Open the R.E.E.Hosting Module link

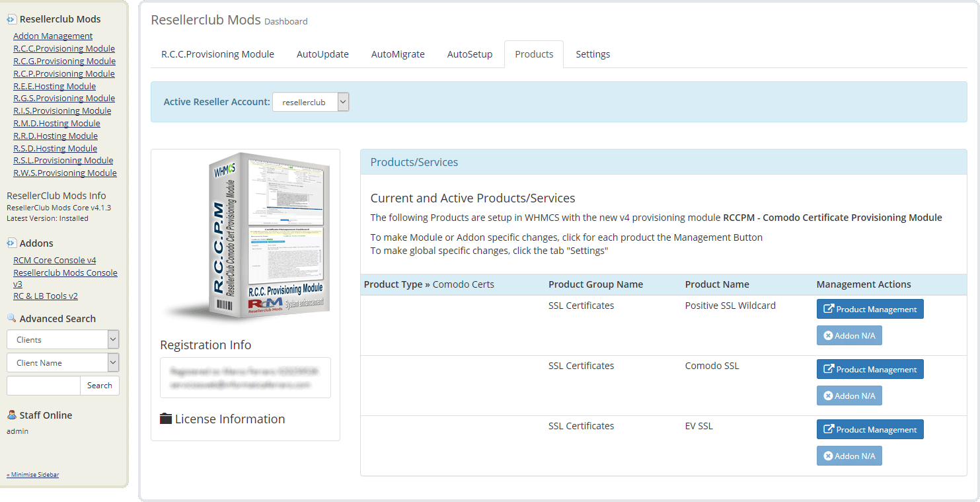coord(54,86)
